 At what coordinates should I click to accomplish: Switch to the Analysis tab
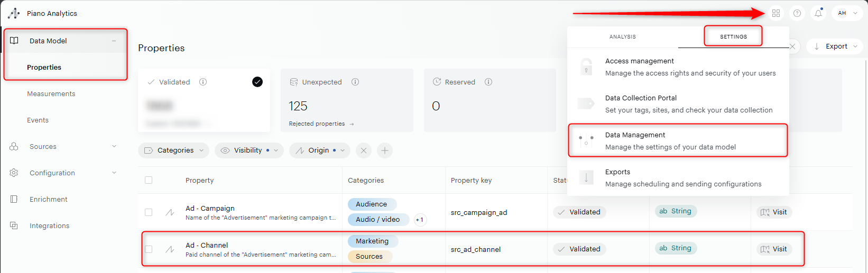tap(622, 36)
